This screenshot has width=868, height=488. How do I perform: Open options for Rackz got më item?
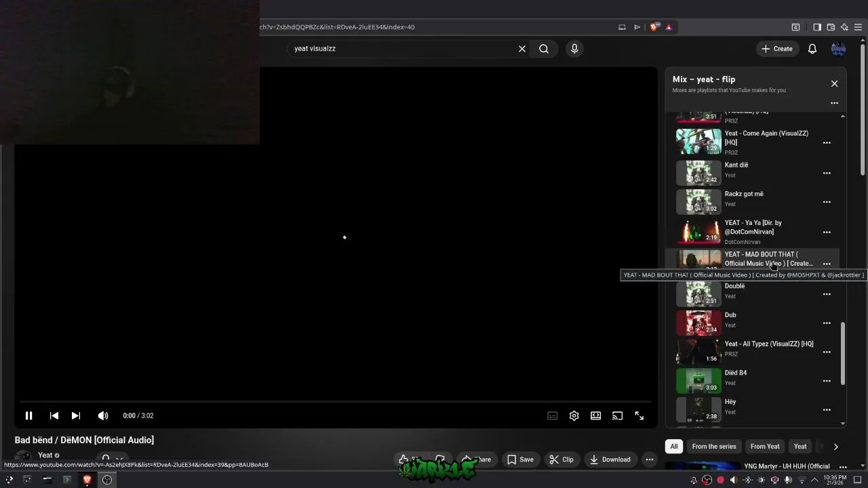827,202
